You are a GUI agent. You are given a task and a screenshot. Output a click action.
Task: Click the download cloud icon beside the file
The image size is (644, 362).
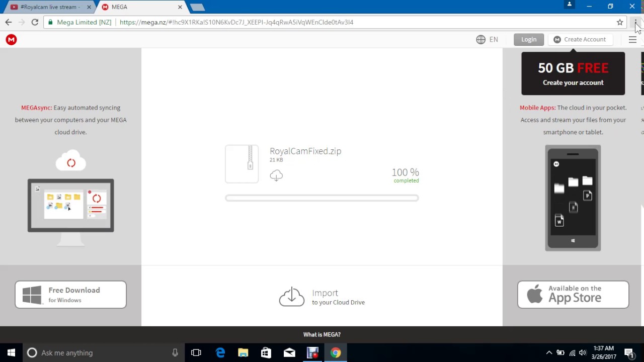pyautogui.click(x=276, y=175)
